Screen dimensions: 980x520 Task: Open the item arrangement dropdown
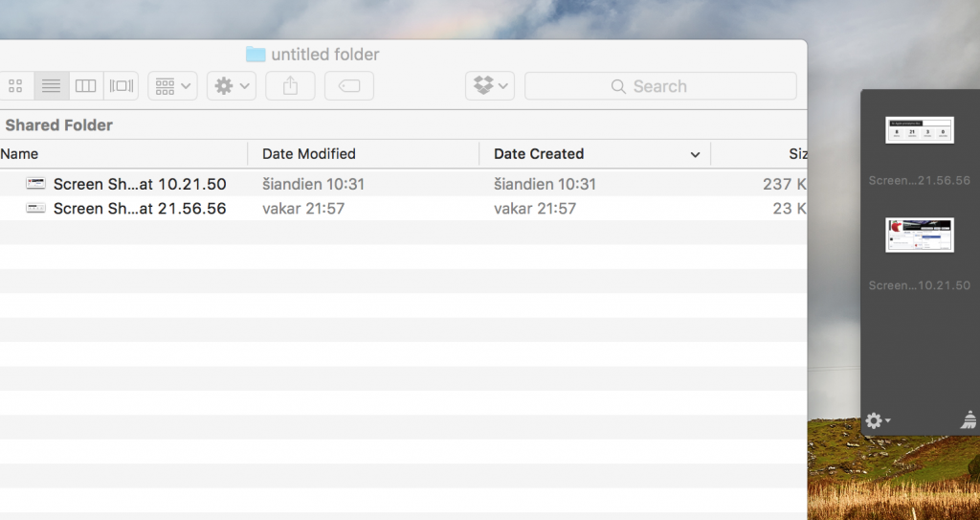pos(172,86)
